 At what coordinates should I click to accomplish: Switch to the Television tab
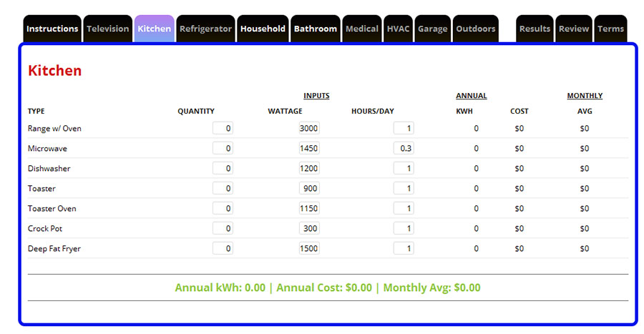108,29
